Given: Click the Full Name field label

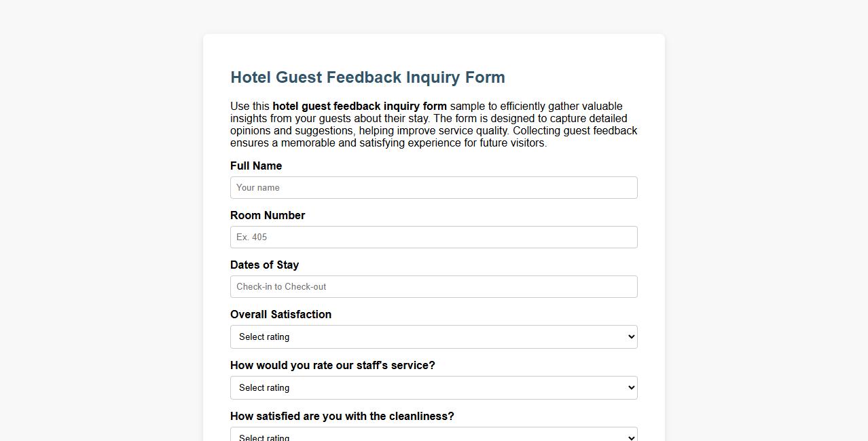Looking at the screenshot, I should pyautogui.click(x=256, y=166).
